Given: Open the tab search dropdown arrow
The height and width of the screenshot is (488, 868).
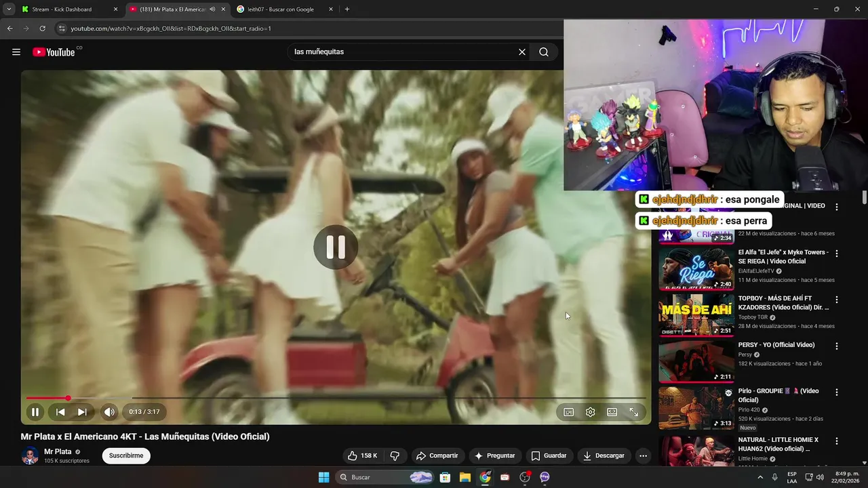Looking at the screenshot, I should pyautogui.click(x=8, y=9).
